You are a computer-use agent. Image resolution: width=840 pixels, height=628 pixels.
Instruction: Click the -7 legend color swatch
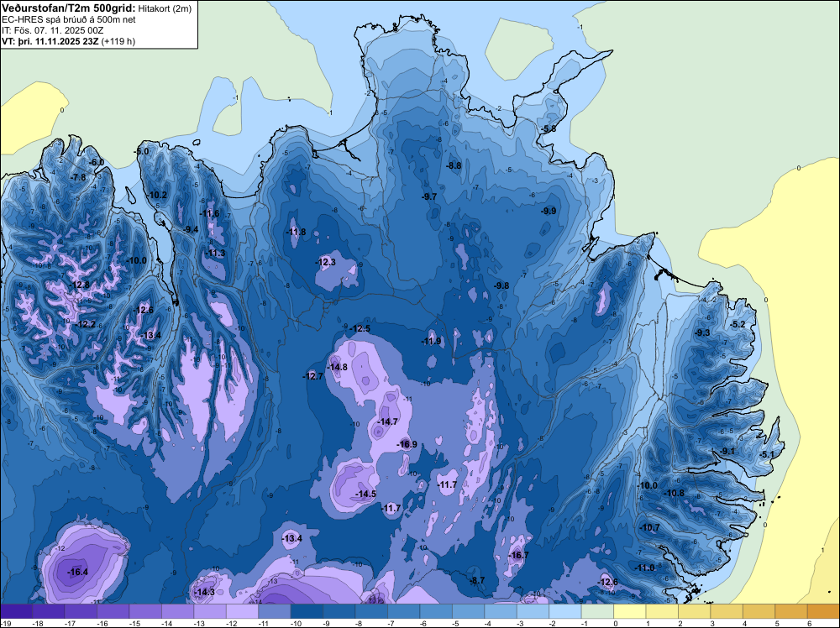point(404,611)
